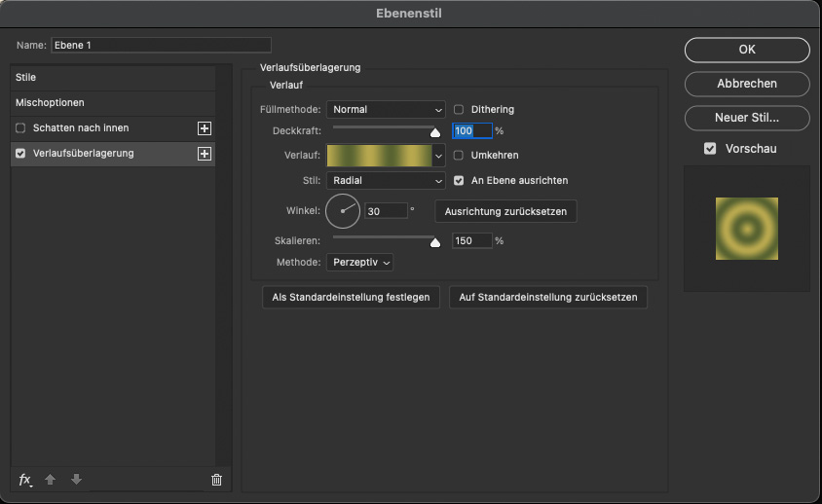Enable Schatten nach innen checkbox
Screen dimensions: 822x504
tap(20, 127)
